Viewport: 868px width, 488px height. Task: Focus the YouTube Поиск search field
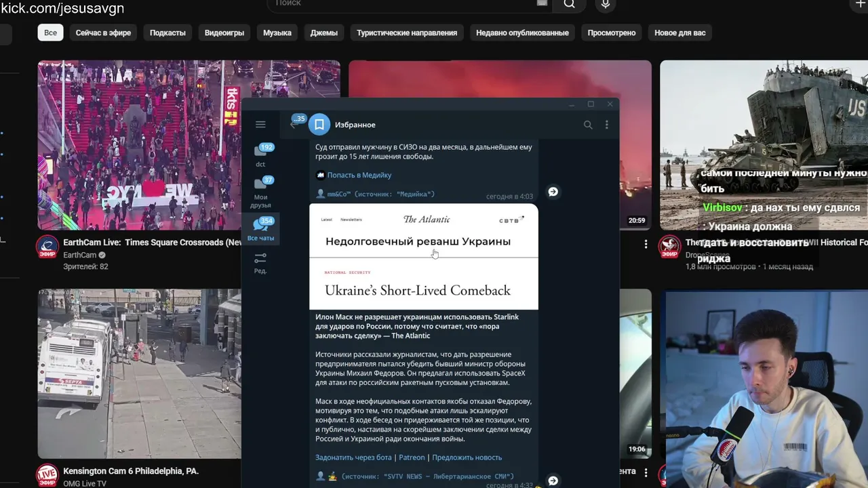tap(410, 4)
